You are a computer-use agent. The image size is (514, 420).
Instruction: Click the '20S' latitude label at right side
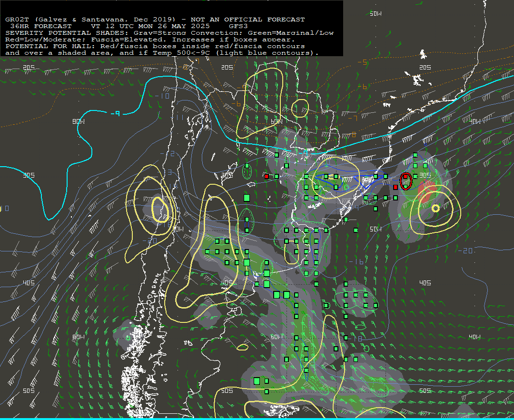[425, 68]
